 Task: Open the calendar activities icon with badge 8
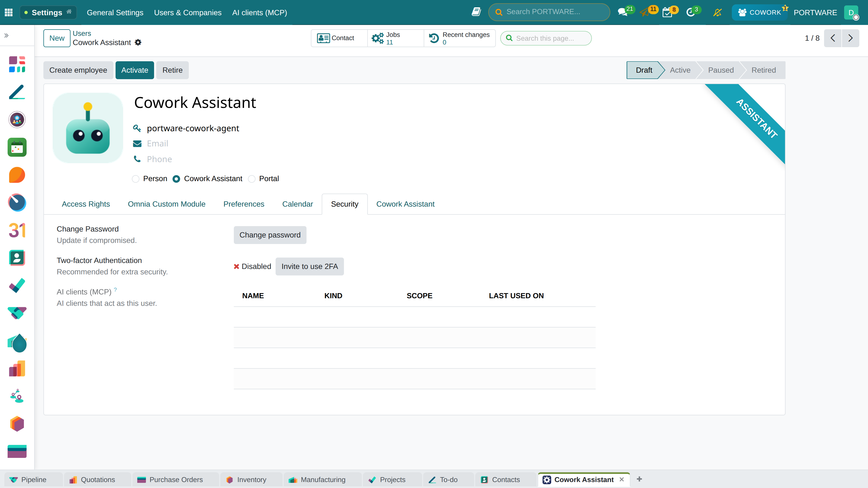(667, 13)
